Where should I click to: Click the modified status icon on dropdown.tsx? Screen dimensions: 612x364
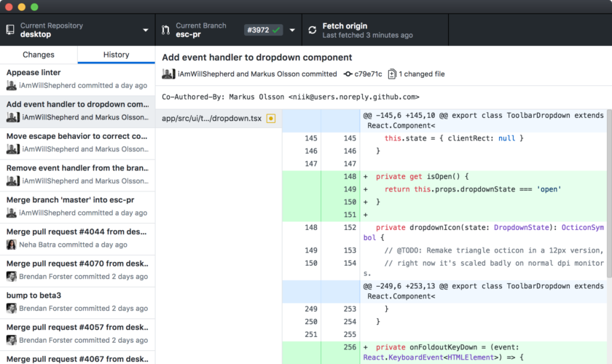pyautogui.click(x=271, y=118)
